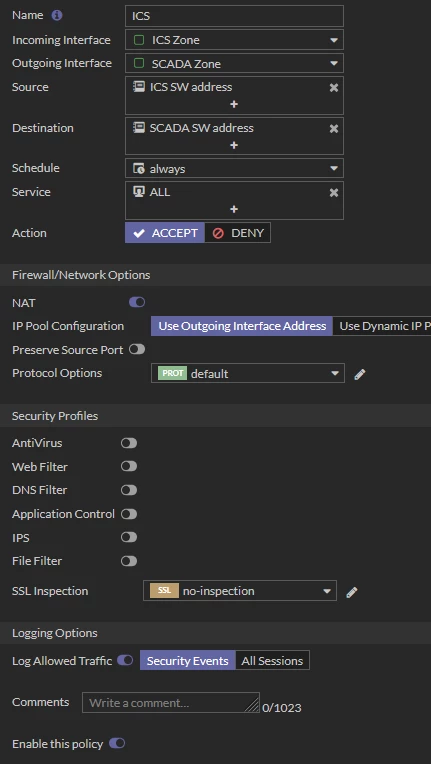Toggle the NAT switch off
This screenshot has width=431, height=764.
pos(137,303)
